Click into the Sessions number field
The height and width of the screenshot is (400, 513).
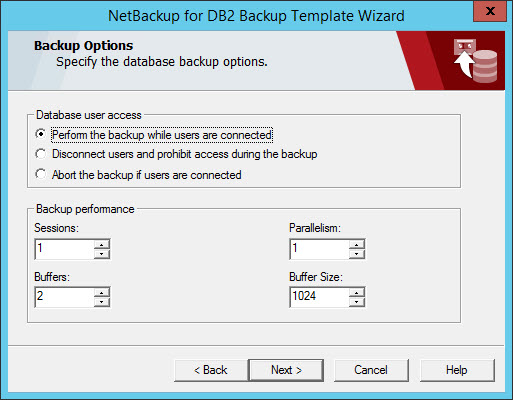coord(64,249)
